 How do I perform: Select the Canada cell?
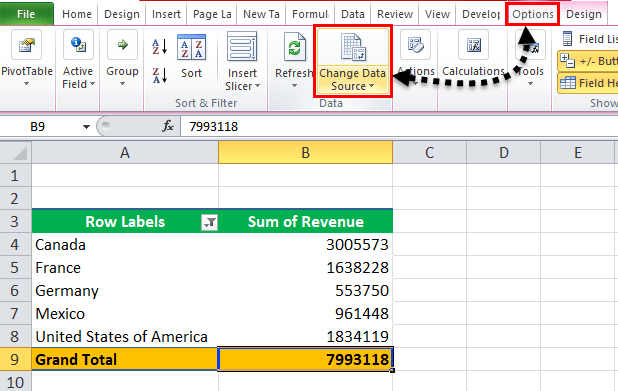point(125,245)
